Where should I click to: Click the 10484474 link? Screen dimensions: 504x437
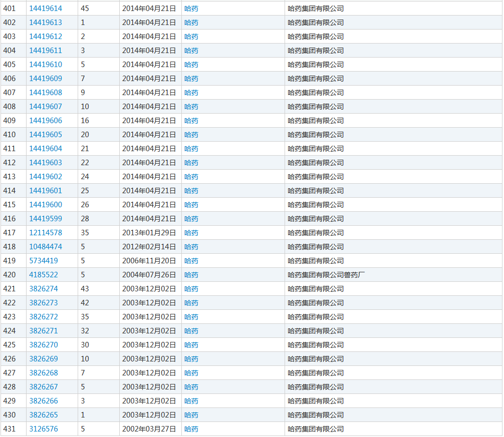point(46,247)
